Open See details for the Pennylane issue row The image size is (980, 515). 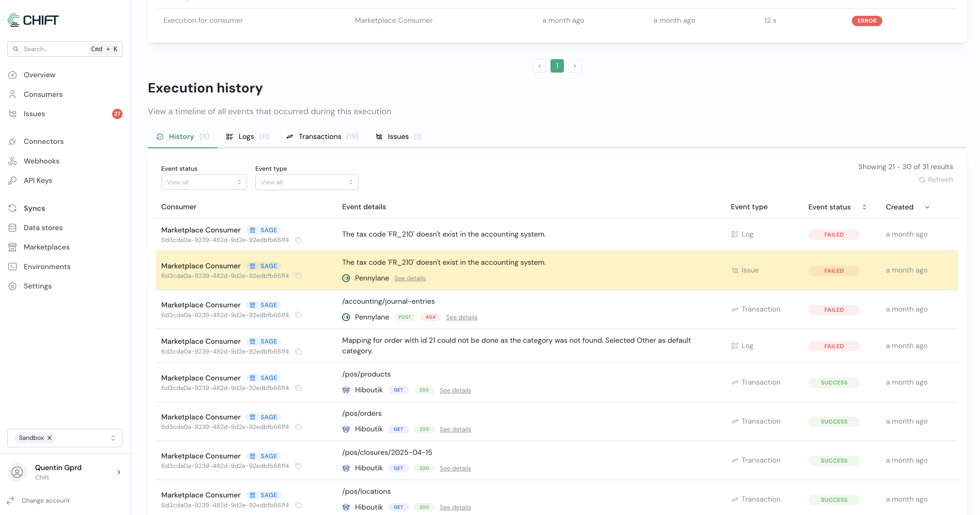coord(410,278)
